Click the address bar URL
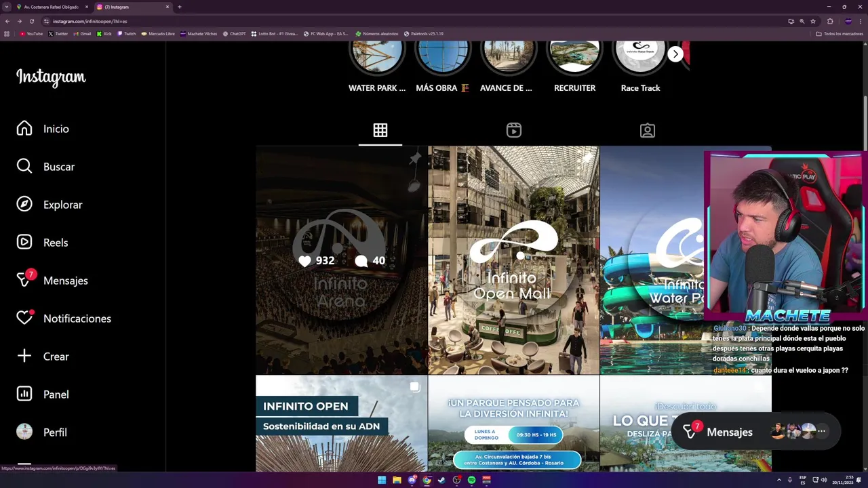The width and height of the screenshot is (868, 488). pos(90,22)
